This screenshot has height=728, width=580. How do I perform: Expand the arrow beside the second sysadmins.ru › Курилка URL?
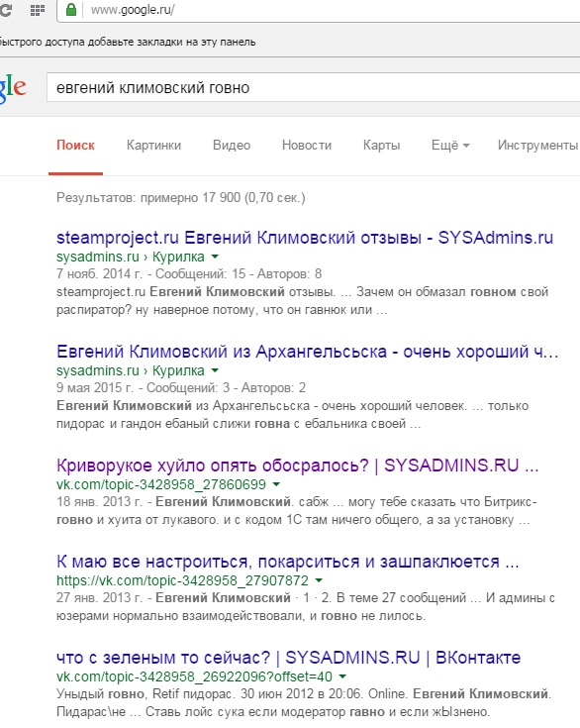click(215, 370)
